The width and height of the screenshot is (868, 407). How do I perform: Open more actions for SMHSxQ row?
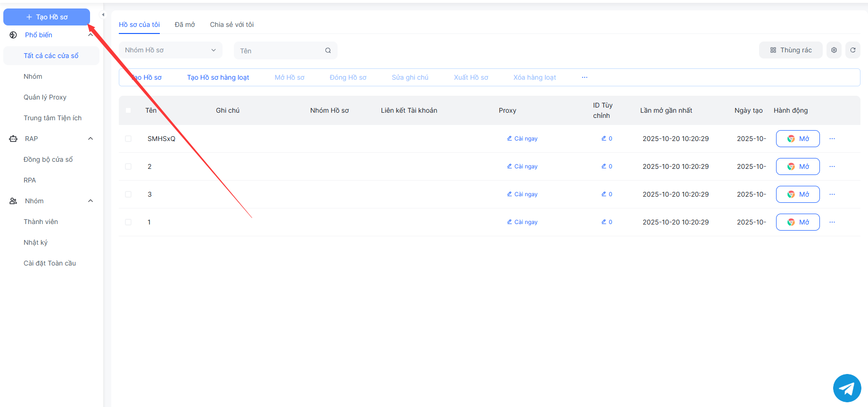tap(832, 139)
